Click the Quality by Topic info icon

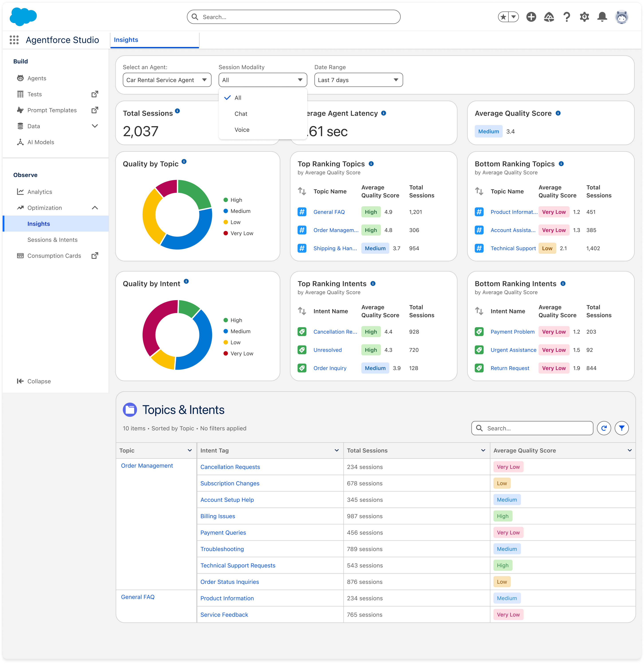coord(184,162)
